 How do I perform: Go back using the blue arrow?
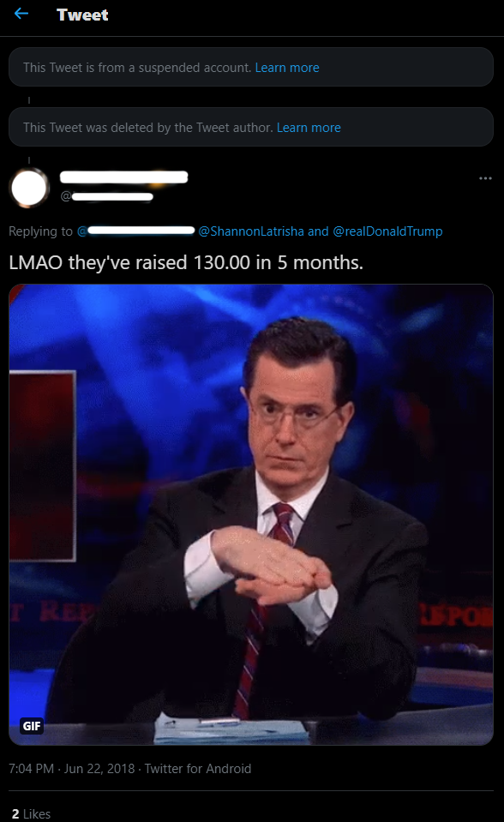[21, 14]
